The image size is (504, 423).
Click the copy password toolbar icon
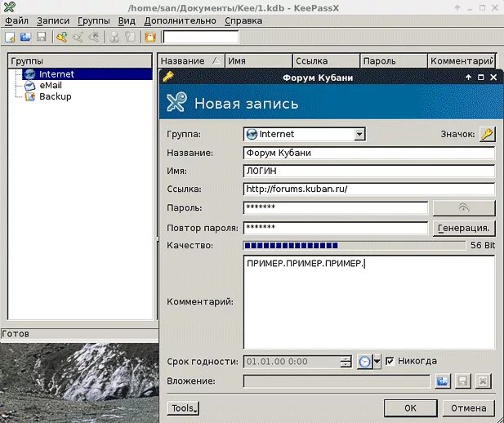point(130,38)
